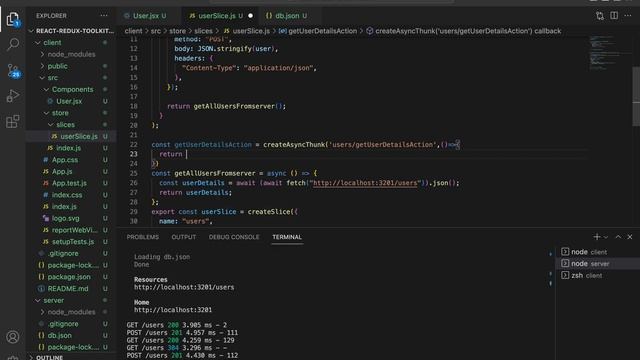Screen dimensions: 640x360
Task: Open Run and Debug view
Action: pyautogui.click(x=13, y=96)
